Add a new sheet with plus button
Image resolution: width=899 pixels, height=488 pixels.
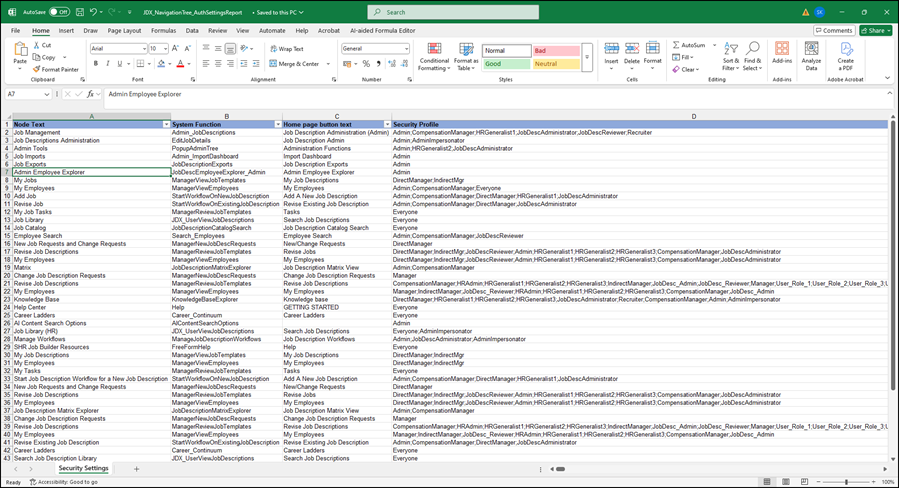tap(136, 469)
